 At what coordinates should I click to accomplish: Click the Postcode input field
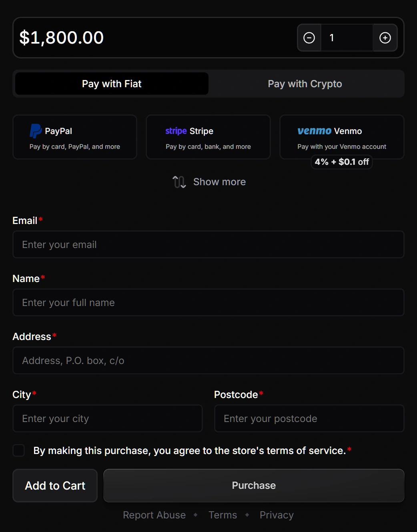pos(309,418)
